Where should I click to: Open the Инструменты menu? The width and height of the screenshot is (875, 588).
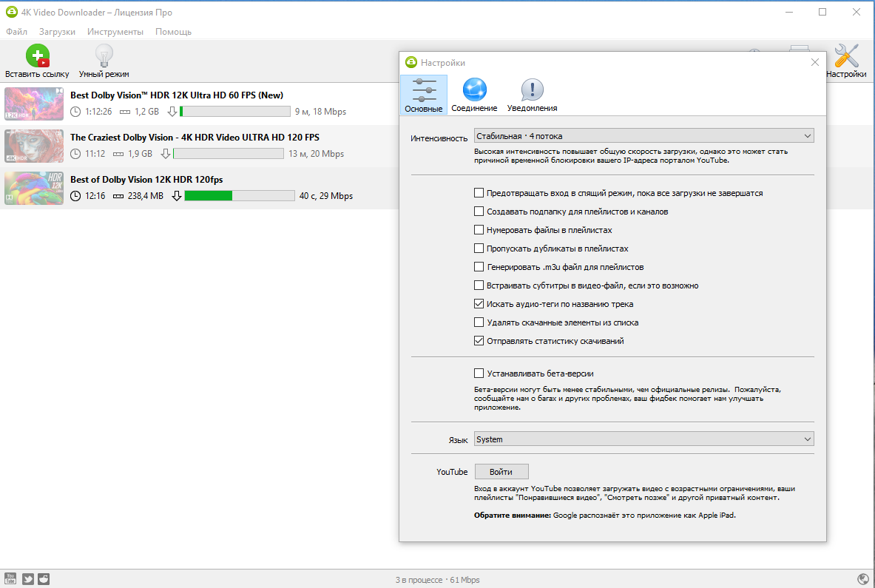point(115,32)
